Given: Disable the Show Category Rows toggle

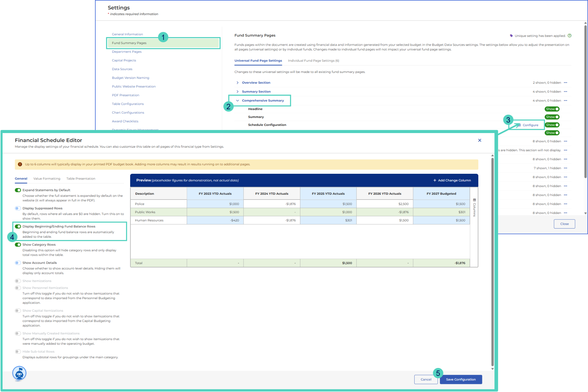Looking at the screenshot, I should coord(18,245).
